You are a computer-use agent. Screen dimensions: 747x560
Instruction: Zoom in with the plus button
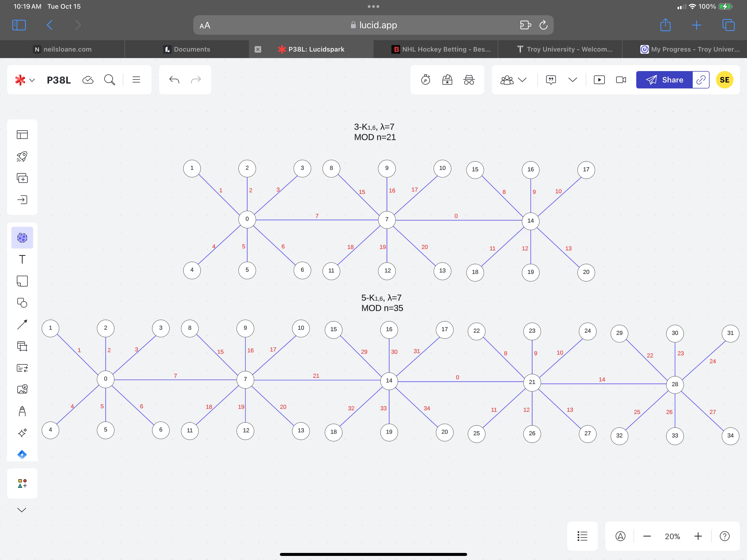click(x=698, y=536)
